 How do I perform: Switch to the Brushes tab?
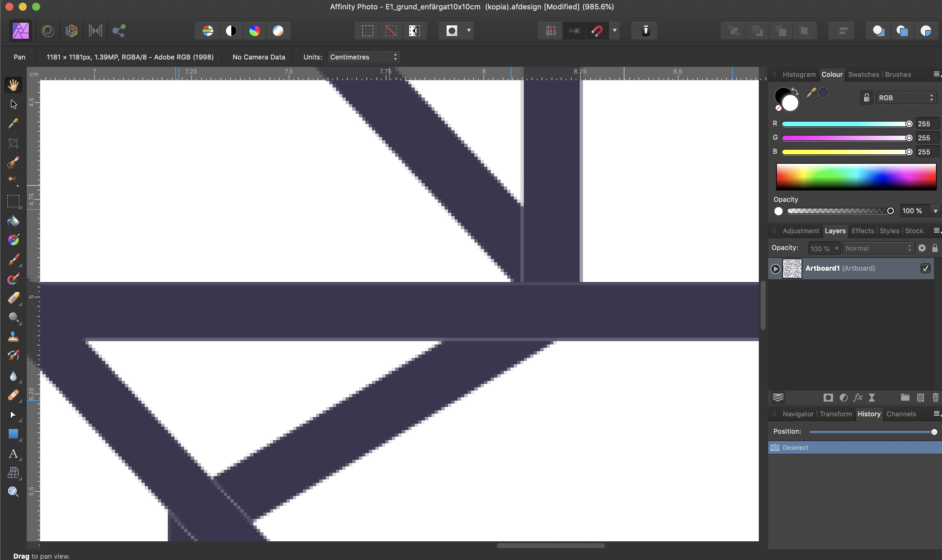(898, 74)
